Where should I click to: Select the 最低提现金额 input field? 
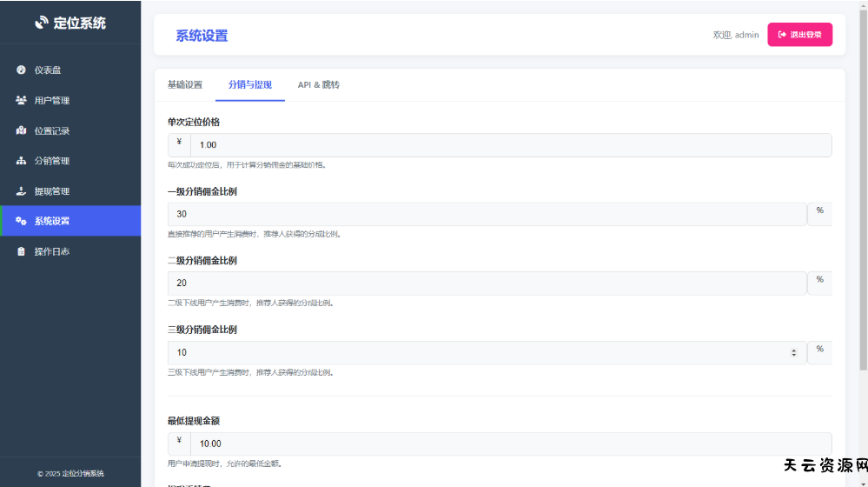pos(510,444)
